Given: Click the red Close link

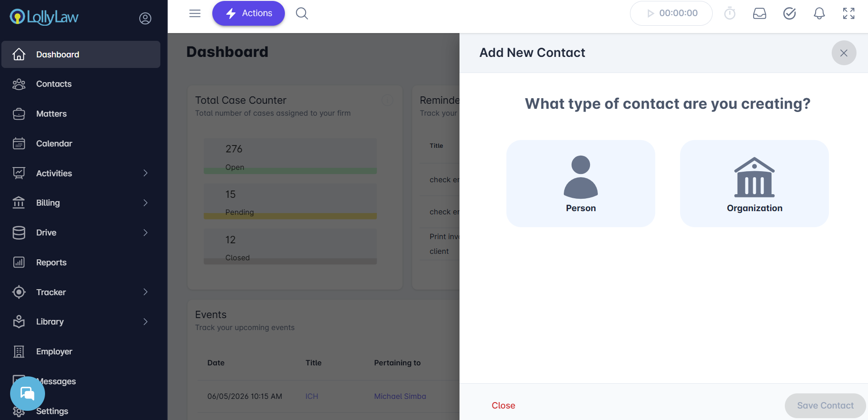Looking at the screenshot, I should pos(503,405).
